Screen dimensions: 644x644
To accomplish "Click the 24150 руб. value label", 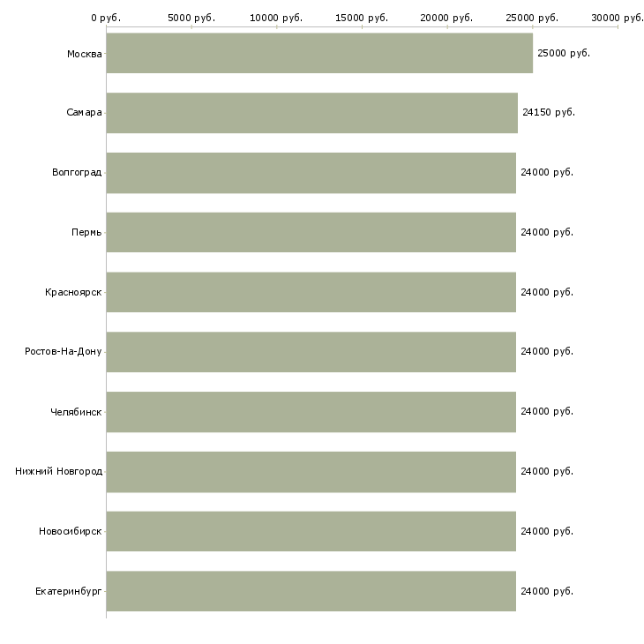I will point(548,113).
